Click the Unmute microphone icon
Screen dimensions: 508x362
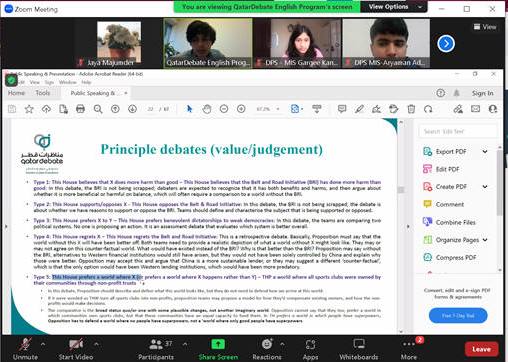point(25,344)
